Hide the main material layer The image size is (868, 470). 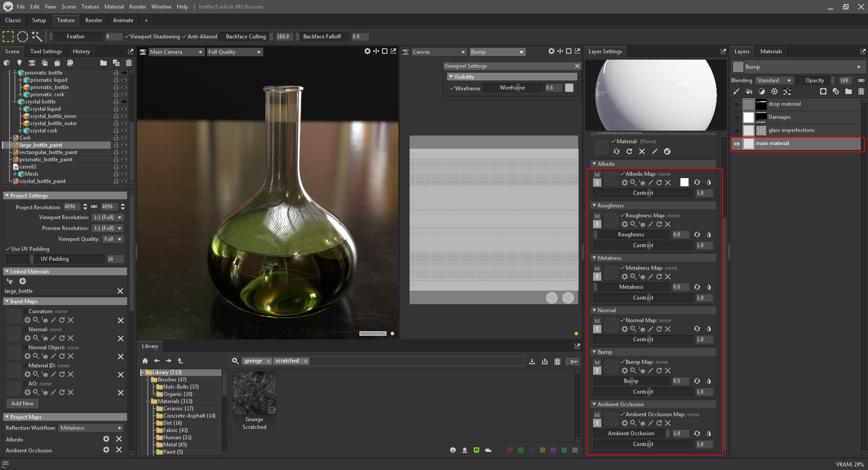[x=737, y=144]
